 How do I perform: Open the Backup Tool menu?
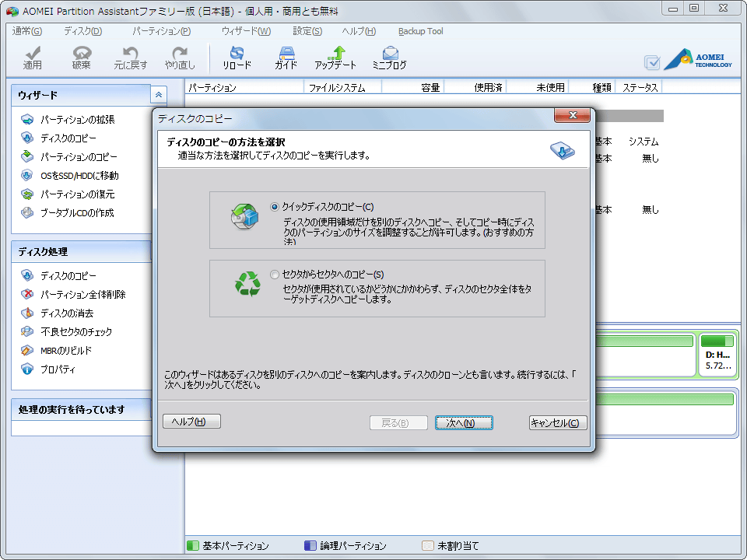click(421, 31)
